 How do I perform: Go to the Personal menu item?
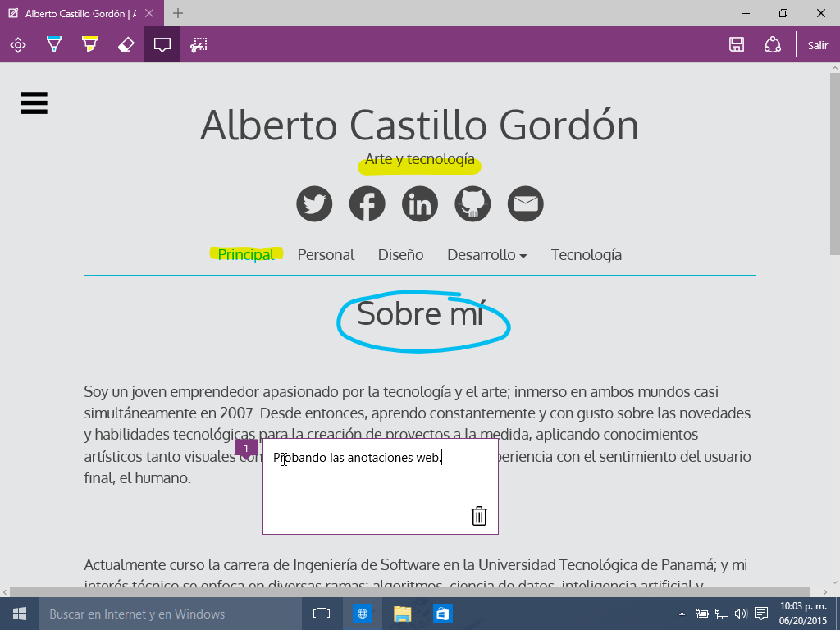[326, 255]
